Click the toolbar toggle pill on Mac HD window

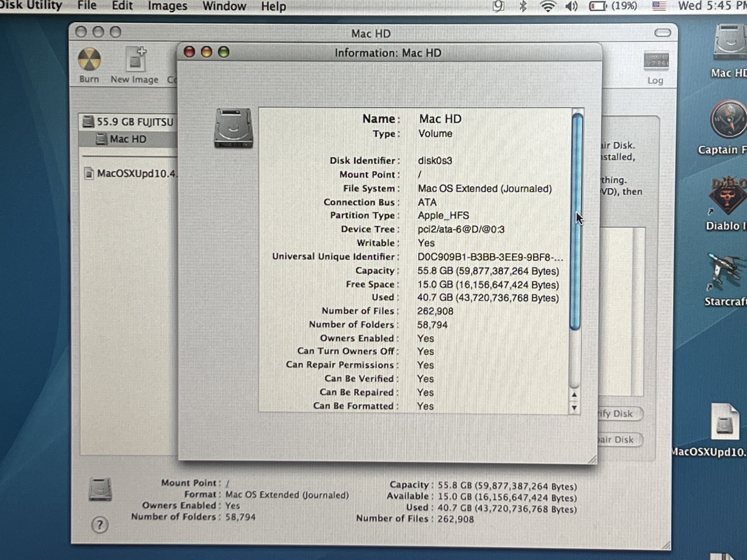[x=663, y=33]
